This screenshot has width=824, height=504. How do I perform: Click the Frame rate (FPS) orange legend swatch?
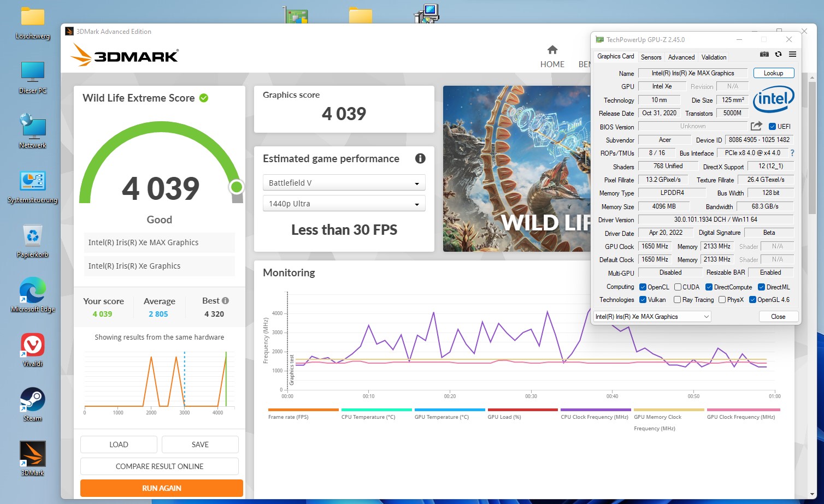click(303, 410)
